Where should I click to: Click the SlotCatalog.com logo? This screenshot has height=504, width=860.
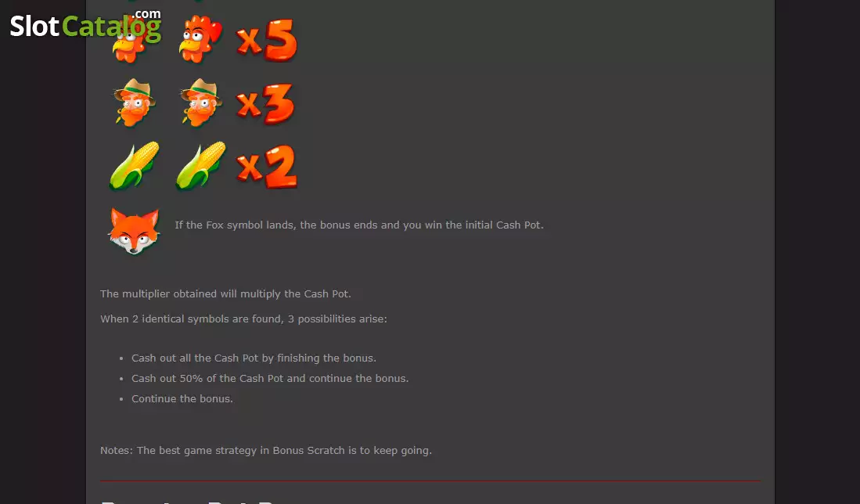click(x=85, y=25)
